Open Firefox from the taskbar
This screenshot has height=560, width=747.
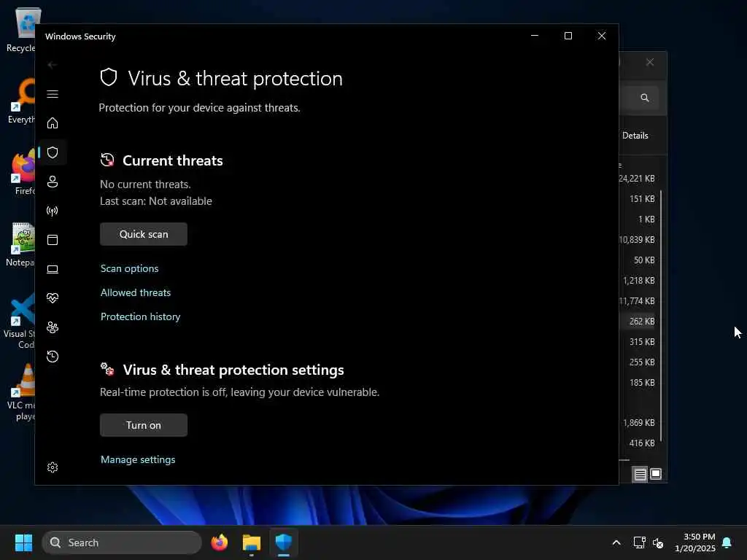pos(219,542)
